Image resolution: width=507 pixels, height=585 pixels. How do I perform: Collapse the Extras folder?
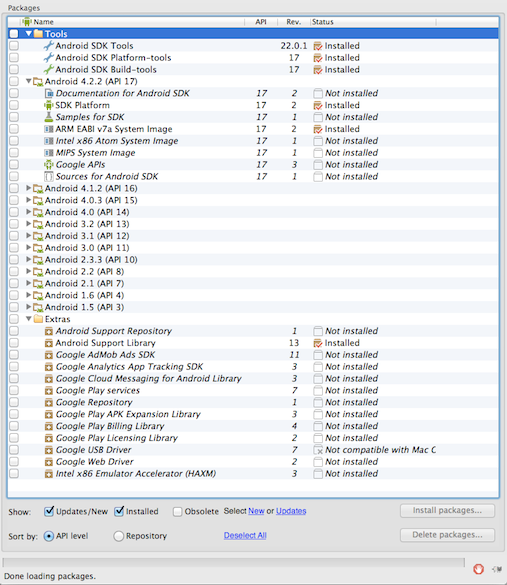click(x=28, y=319)
